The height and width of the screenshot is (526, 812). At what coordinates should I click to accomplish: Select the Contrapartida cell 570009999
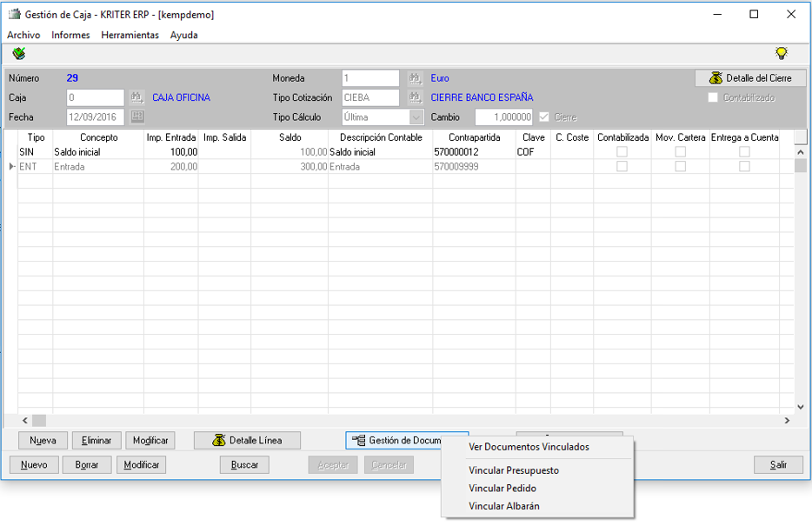474,166
